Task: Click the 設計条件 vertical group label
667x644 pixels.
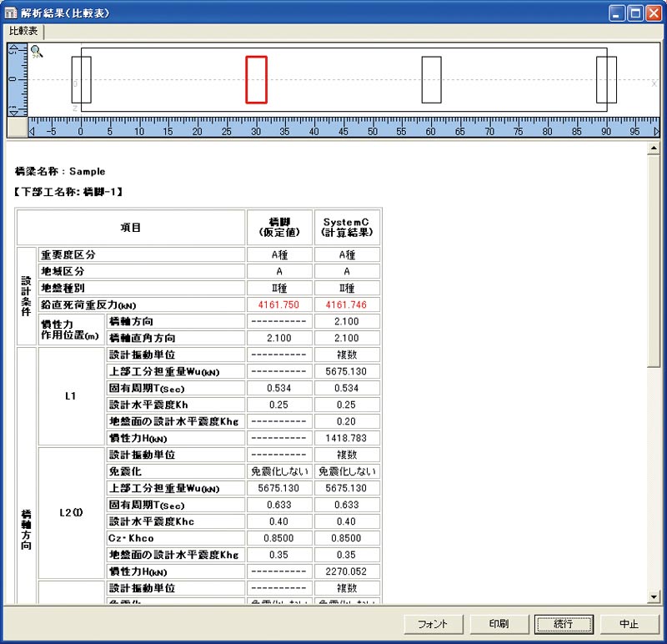Action: [27, 296]
